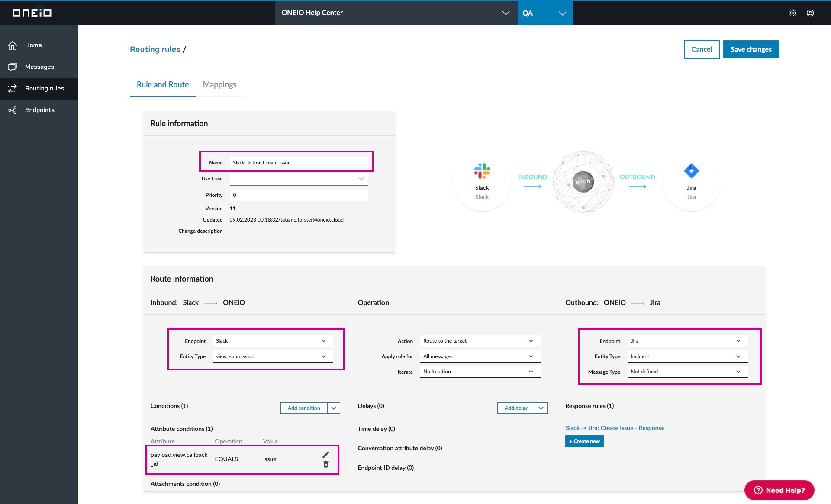Click the Attachments condition (0) label
Screen dimensions: 831x504
[x=185, y=484]
